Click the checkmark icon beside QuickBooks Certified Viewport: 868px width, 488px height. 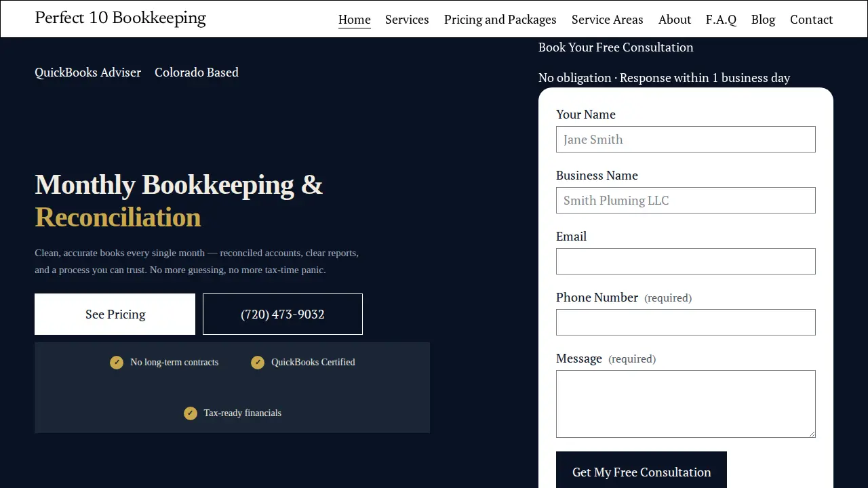click(258, 363)
